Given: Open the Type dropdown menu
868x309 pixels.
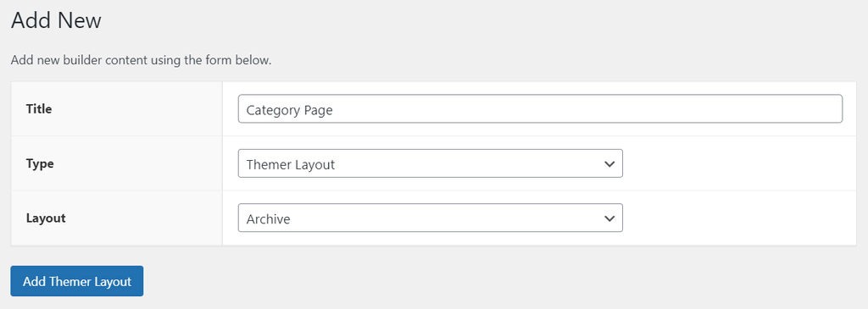Looking at the screenshot, I should coord(430,163).
